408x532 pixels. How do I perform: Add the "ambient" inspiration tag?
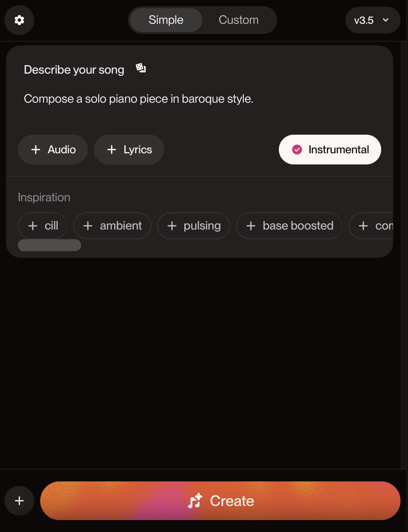[x=112, y=226]
